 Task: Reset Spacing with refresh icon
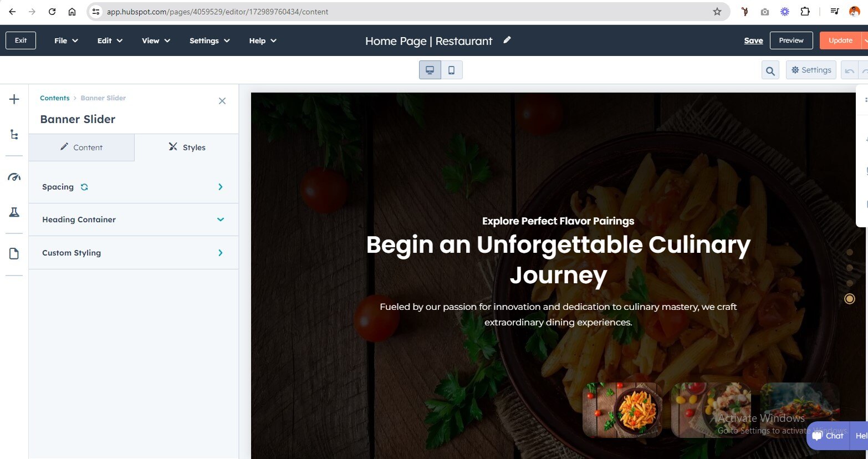(x=84, y=187)
